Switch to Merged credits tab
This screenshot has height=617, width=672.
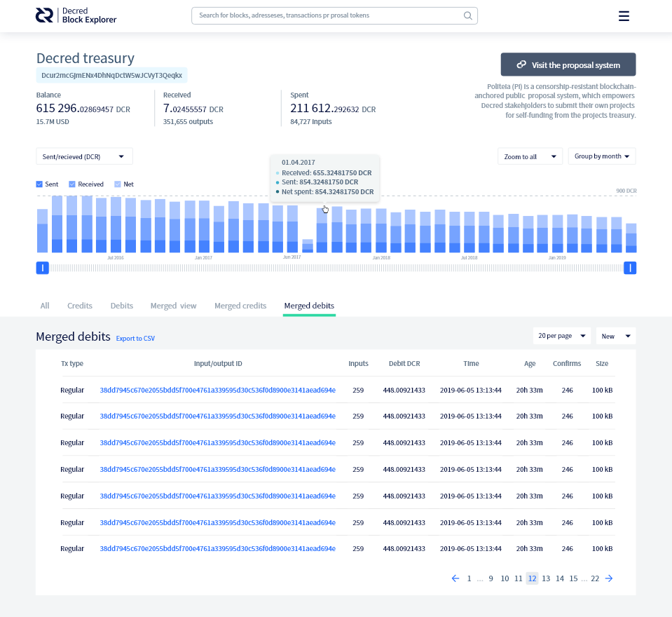point(240,306)
